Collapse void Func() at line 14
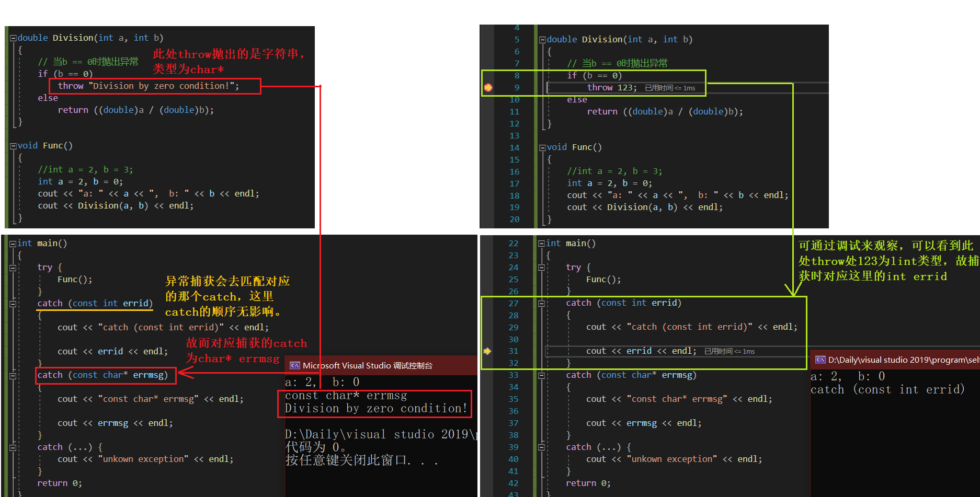 pos(542,148)
